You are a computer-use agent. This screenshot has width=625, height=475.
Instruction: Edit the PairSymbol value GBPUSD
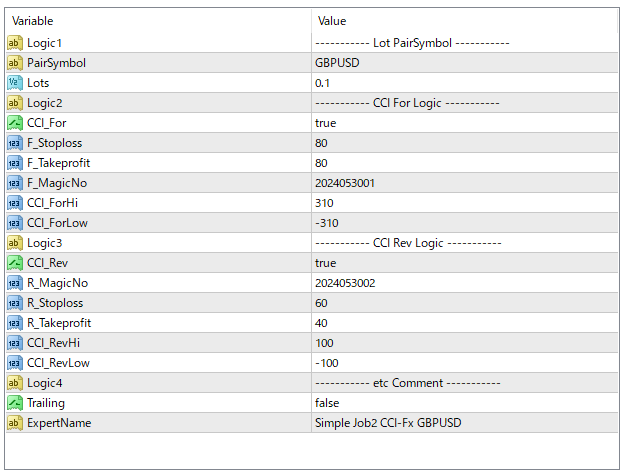point(337,63)
